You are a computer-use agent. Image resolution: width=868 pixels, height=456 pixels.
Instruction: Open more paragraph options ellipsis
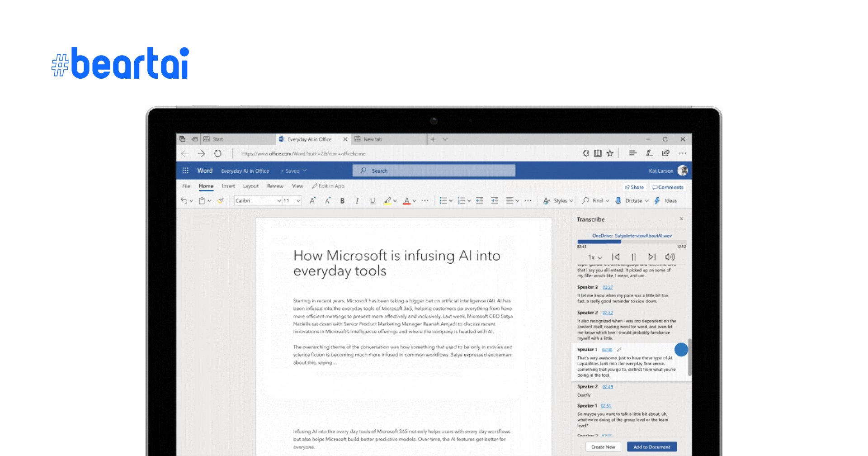click(528, 201)
